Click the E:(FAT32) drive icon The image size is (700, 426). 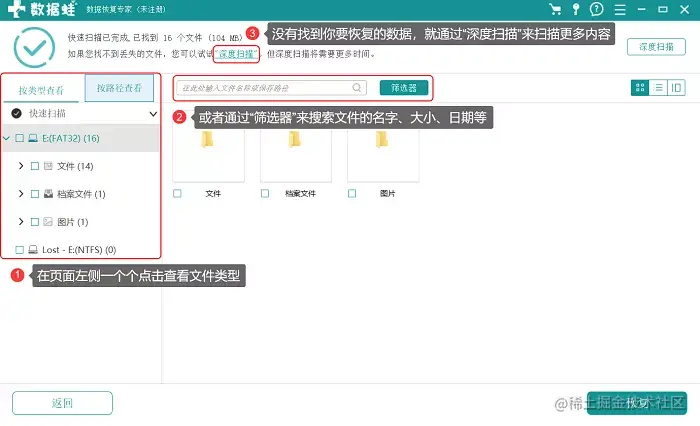(33, 138)
